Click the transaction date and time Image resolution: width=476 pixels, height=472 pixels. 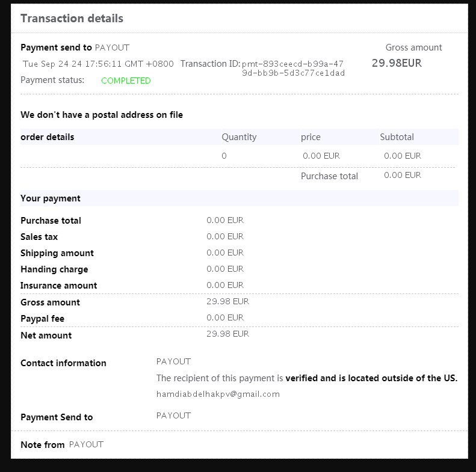coord(98,64)
